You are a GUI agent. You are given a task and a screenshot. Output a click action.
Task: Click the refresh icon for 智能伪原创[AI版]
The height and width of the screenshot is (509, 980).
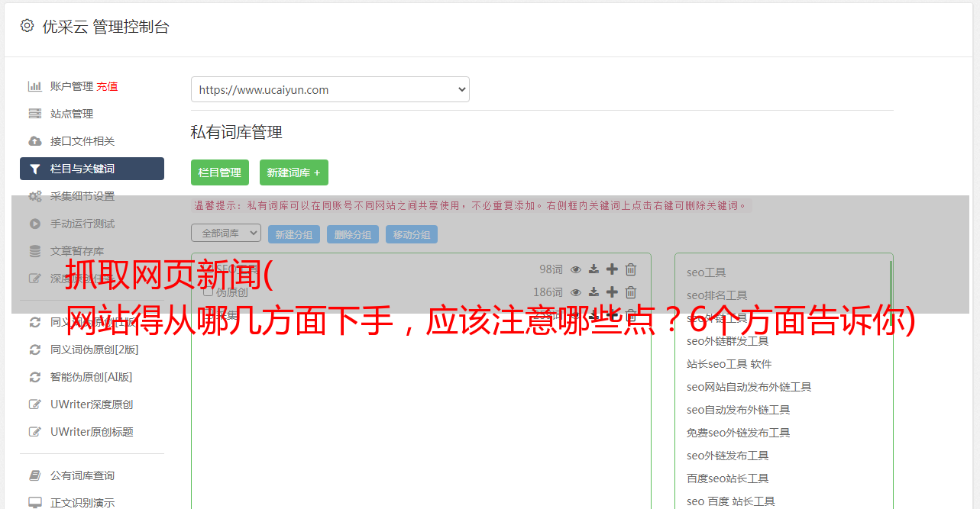(x=35, y=377)
